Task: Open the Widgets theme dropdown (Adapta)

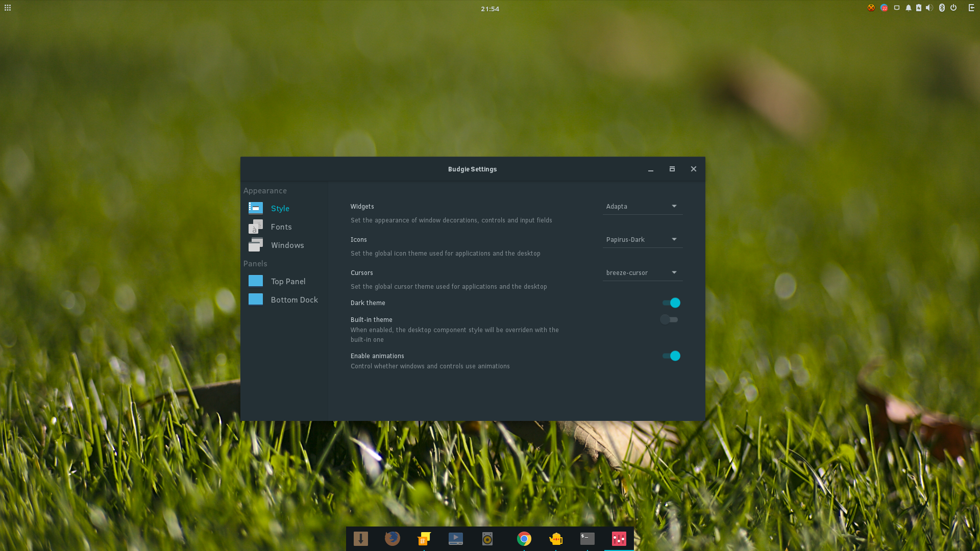Action: [643, 206]
